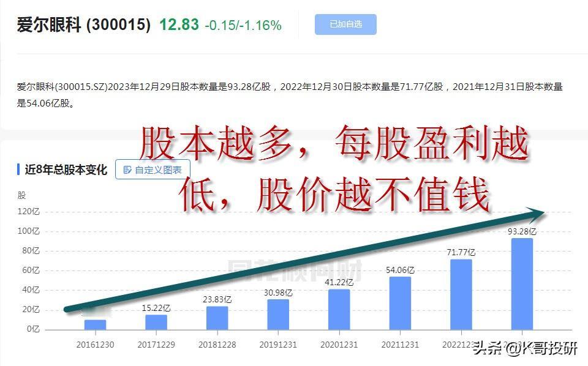
Task: Click the tallest bar labeled 93.28亿
Action: pyautogui.click(x=522, y=284)
